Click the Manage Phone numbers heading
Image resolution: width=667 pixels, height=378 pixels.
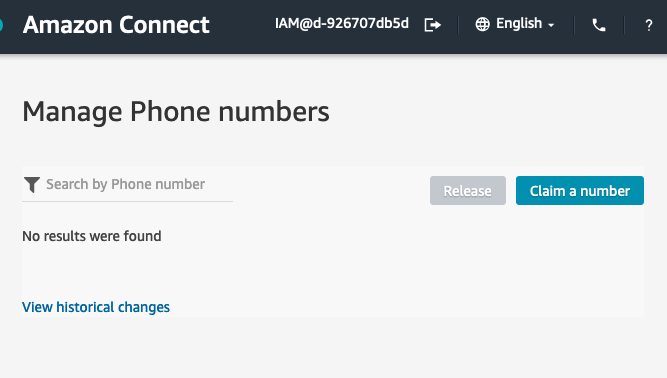(176, 112)
